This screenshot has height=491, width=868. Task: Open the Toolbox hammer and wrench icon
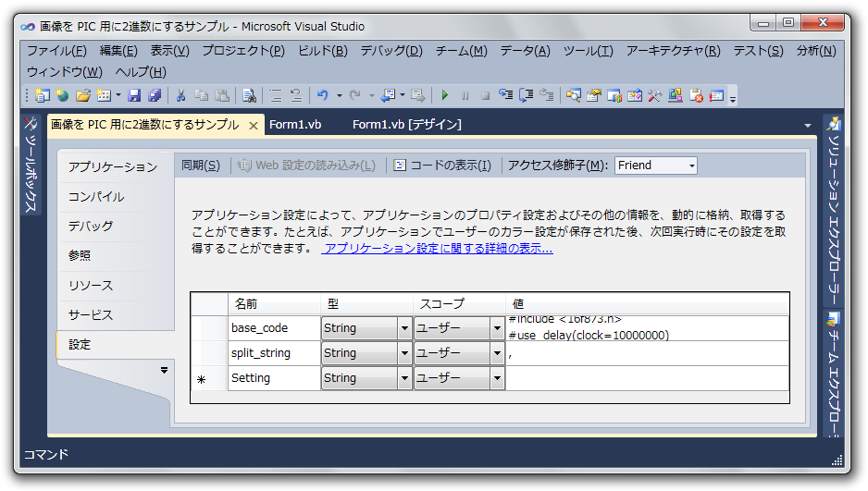(655, 95)
